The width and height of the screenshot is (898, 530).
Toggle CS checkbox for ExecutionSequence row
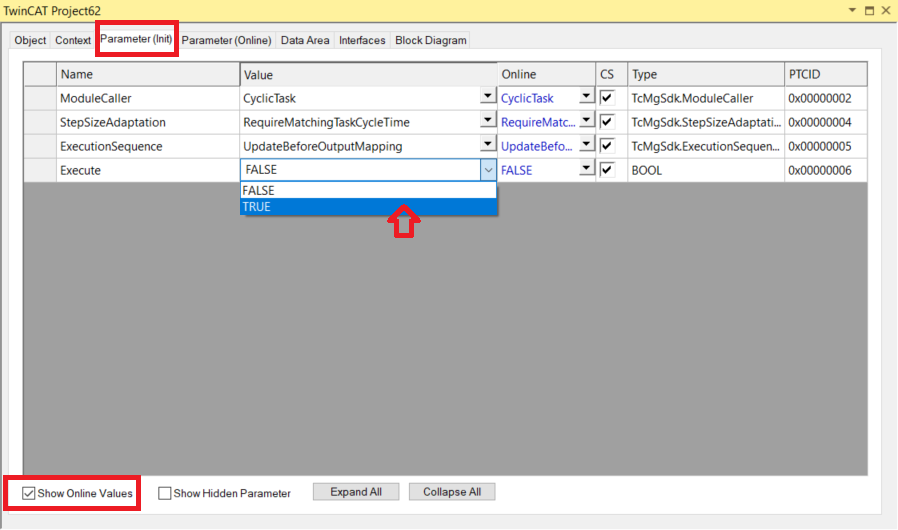tap(607, 146)
